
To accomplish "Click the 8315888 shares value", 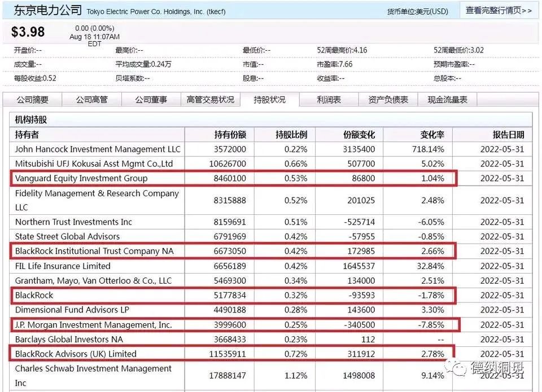I will tap(230, 200).
